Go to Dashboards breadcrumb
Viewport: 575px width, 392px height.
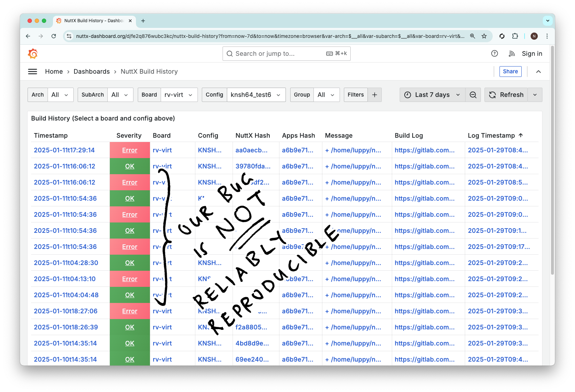pyautogui.click(x=92, y=72)
